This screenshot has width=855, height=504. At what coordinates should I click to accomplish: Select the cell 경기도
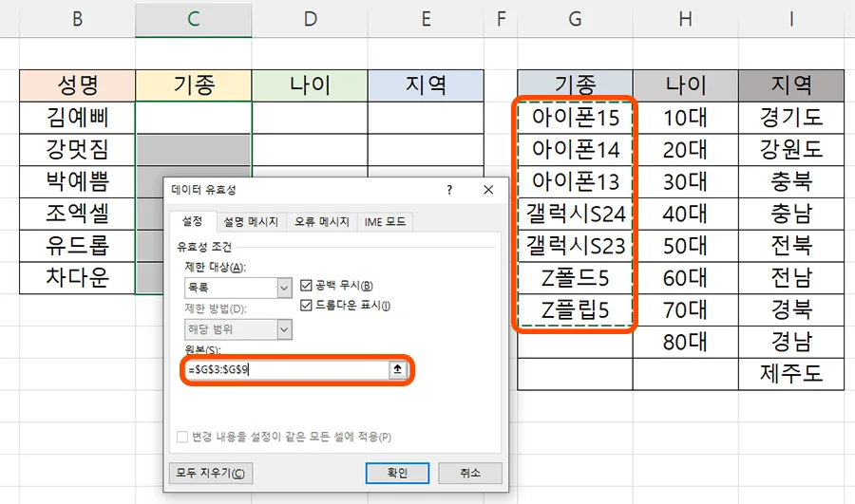pos(791,118)
